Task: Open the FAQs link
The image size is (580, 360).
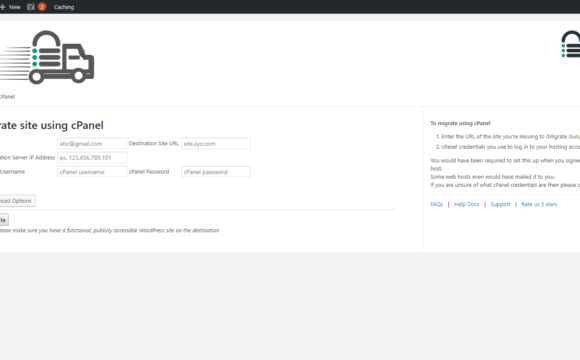Action: (x=436, y=204)
